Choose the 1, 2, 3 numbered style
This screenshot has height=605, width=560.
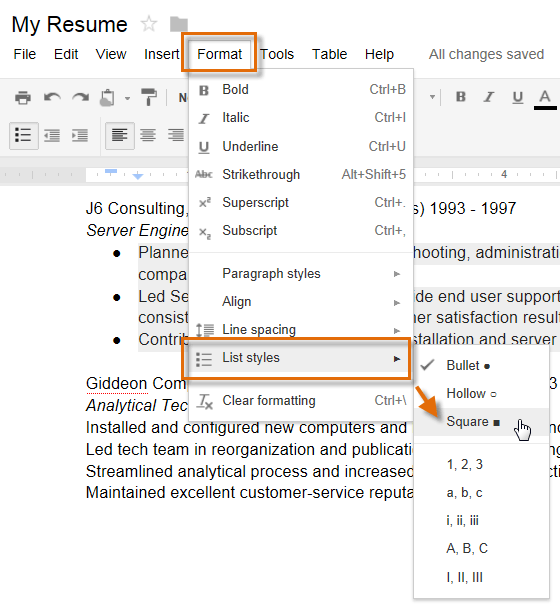coord(481,465)
